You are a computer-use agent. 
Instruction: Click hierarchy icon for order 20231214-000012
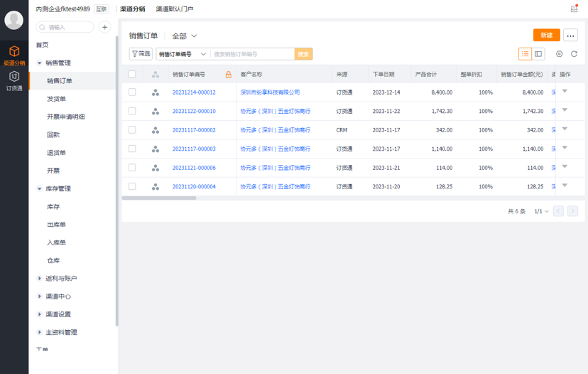click(x=155, y=92)
